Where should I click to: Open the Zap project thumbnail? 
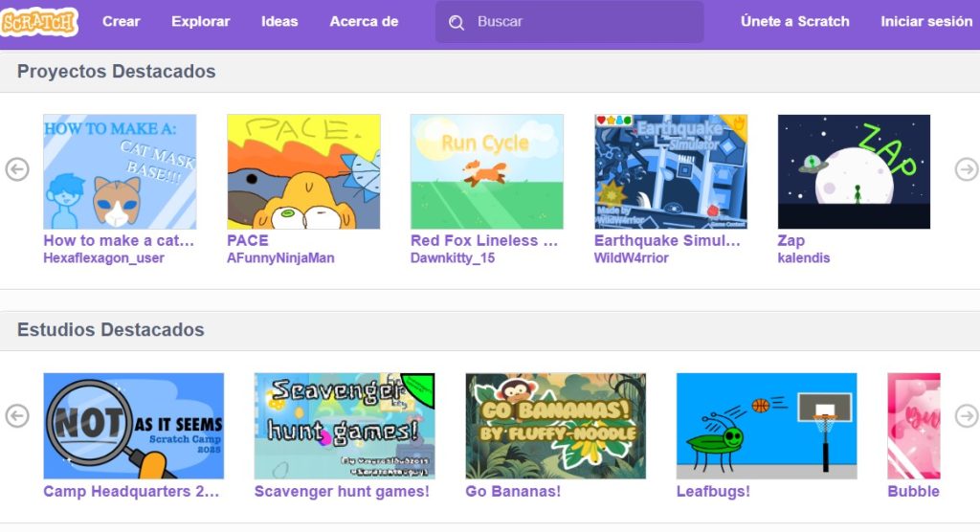click(854, 171)
